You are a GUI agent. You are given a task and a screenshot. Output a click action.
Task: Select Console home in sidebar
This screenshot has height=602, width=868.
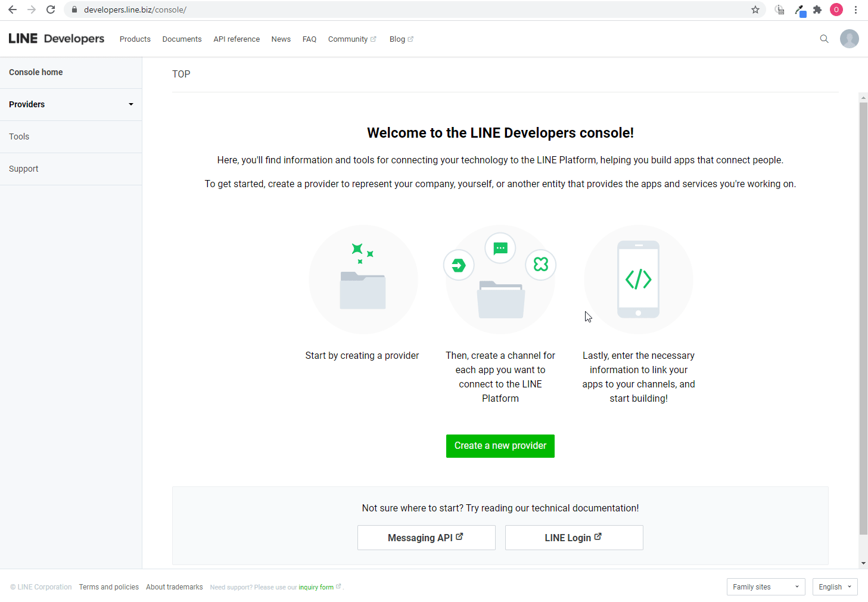point(71,72)
